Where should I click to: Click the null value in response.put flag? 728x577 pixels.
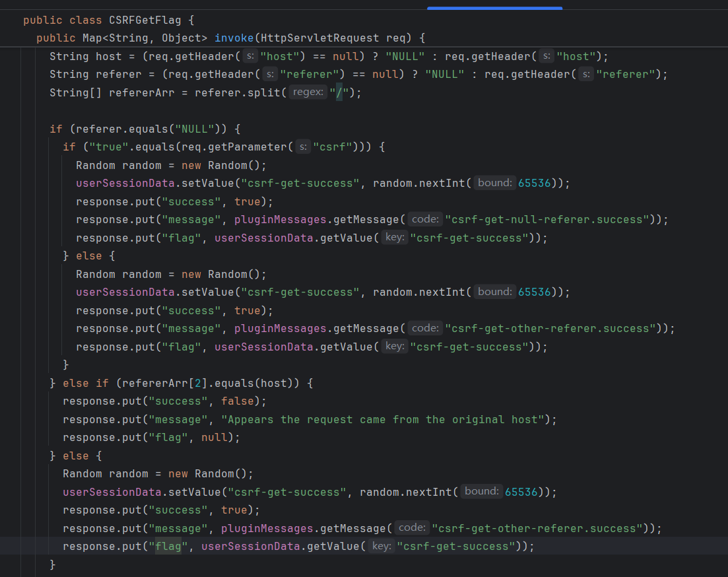pyautogui.click(x=218, y=437)
